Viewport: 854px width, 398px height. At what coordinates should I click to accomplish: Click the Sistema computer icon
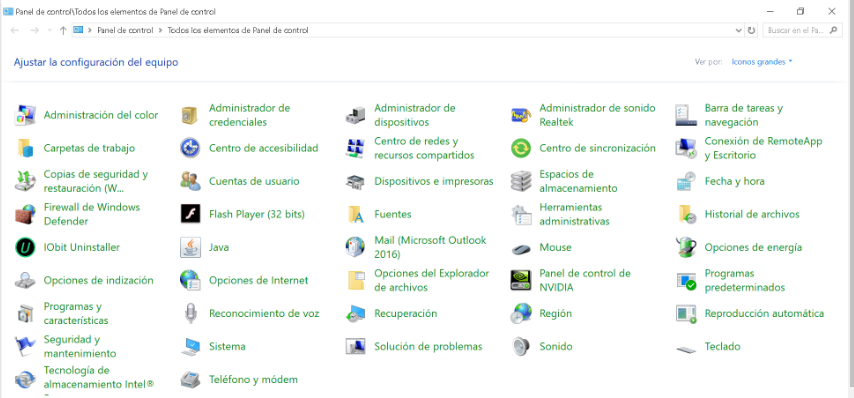point(190,346)
